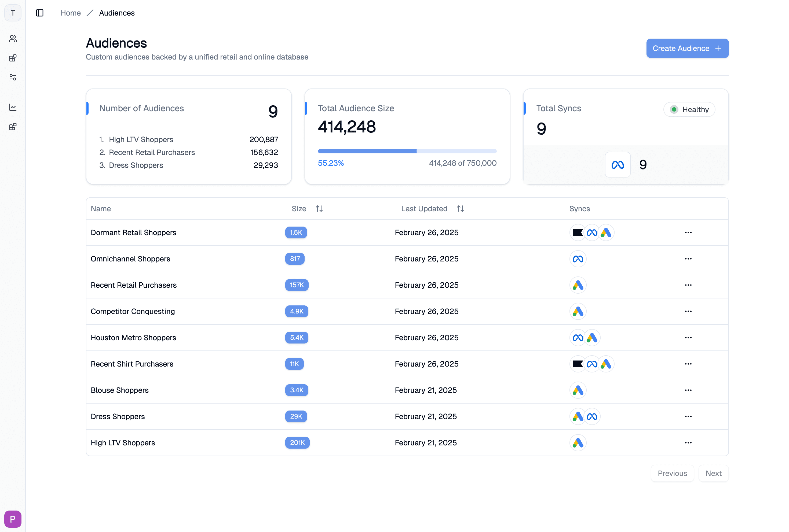The height and width of the screenshot is (532, 789).
Task: Select Audiences breadcrumb item
Action: click(117, 13)
